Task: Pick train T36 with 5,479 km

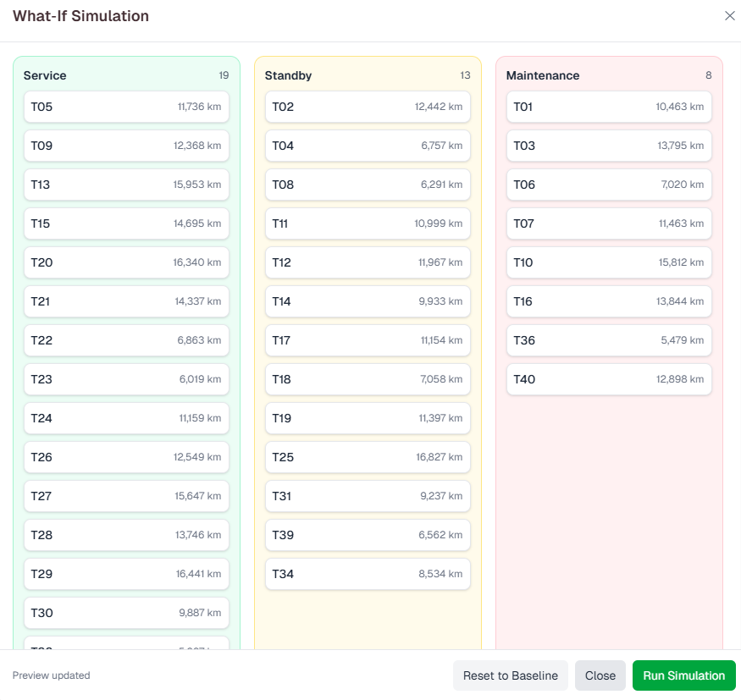Action: pos(609,340)
